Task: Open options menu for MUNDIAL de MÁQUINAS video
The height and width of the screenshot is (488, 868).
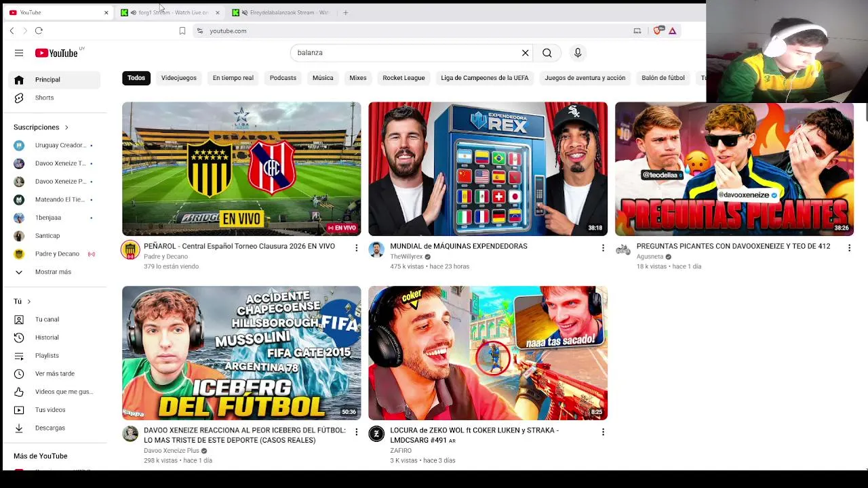Action: (x=603, y=248)
